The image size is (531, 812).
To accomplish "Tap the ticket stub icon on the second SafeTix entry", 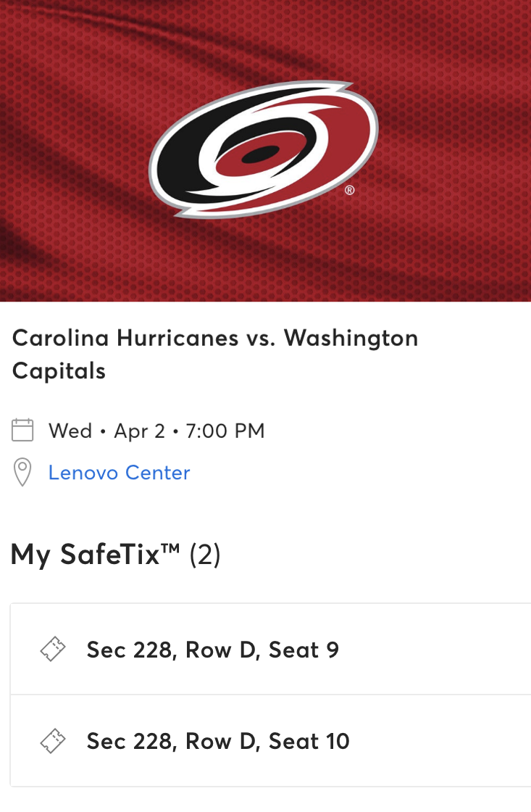I will coord(51,741).
